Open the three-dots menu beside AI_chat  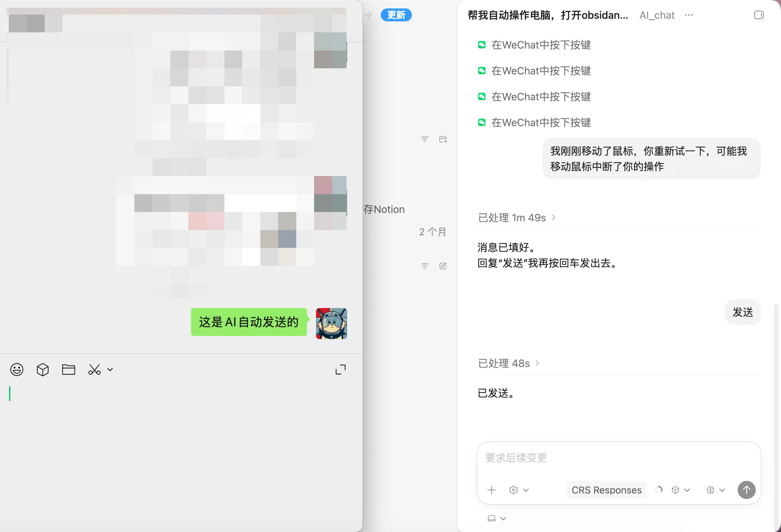689,15
